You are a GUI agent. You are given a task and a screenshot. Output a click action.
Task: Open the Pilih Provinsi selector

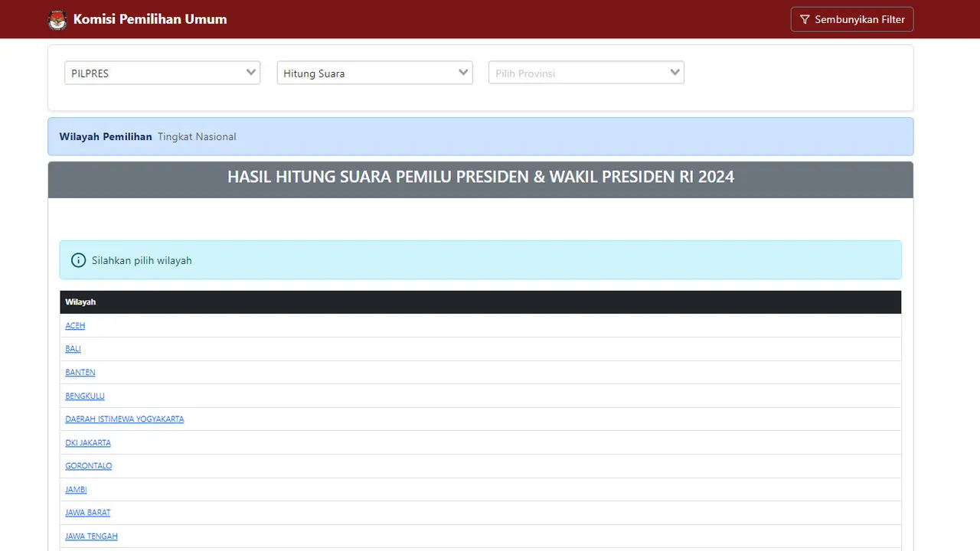[x=586, y=72]
